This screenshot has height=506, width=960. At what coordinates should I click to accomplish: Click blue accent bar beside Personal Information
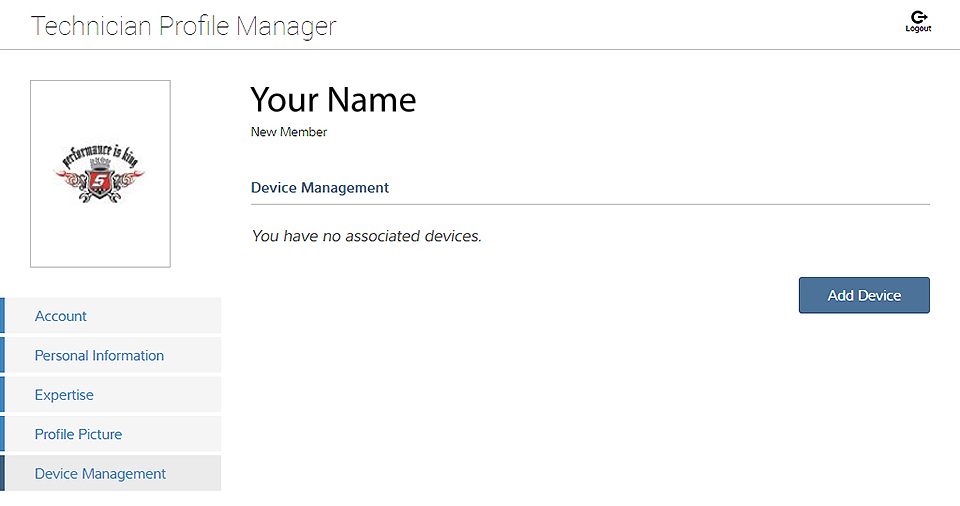tap(2, 355)
